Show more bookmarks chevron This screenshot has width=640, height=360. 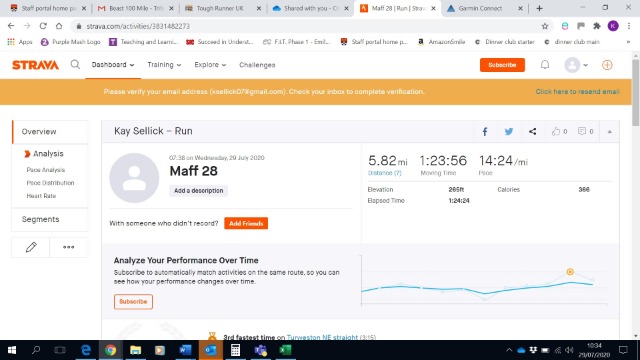click(628, 42)
